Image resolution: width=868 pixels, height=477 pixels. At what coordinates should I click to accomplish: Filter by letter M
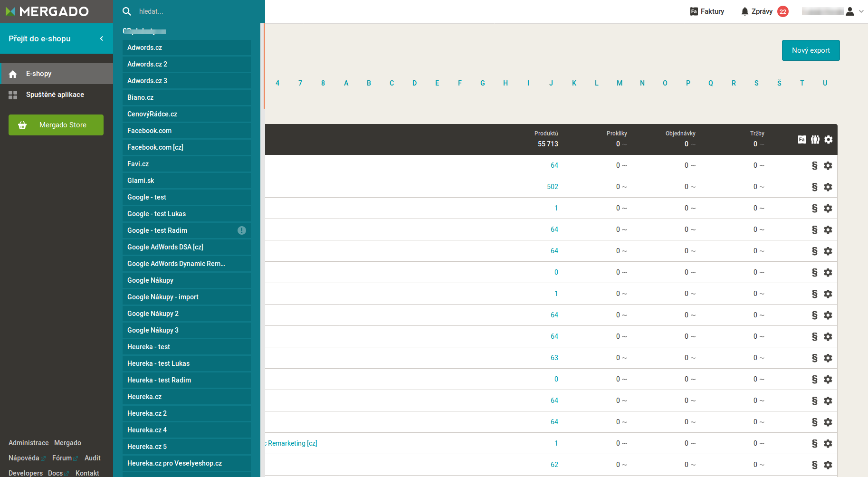pyautogui.click(x=620, y=83)
